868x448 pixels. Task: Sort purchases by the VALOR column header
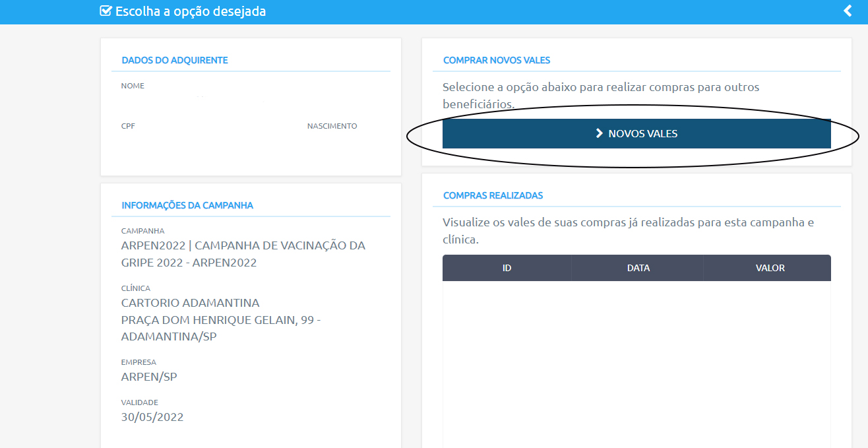(x=770, y=268)
